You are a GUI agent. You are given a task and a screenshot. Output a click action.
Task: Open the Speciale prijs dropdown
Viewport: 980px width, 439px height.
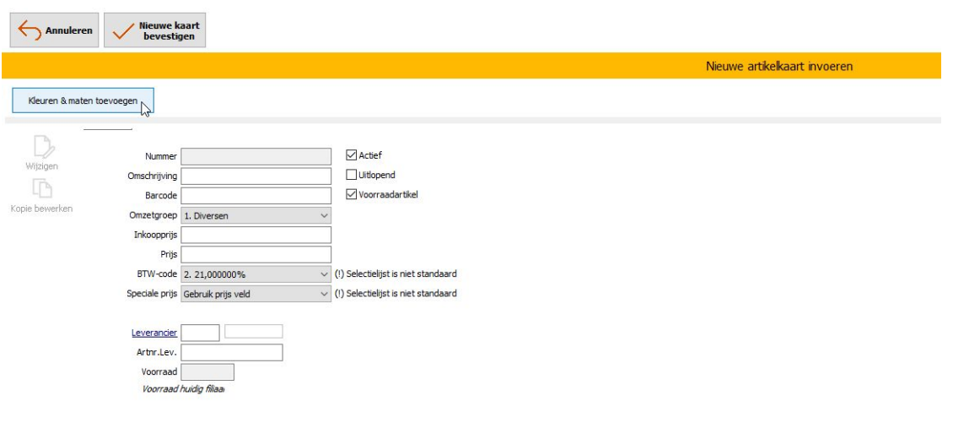[x=256, y=294]
